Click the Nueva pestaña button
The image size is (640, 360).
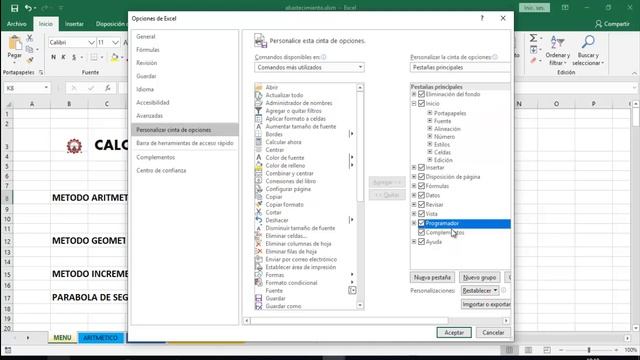click(432, 277)
